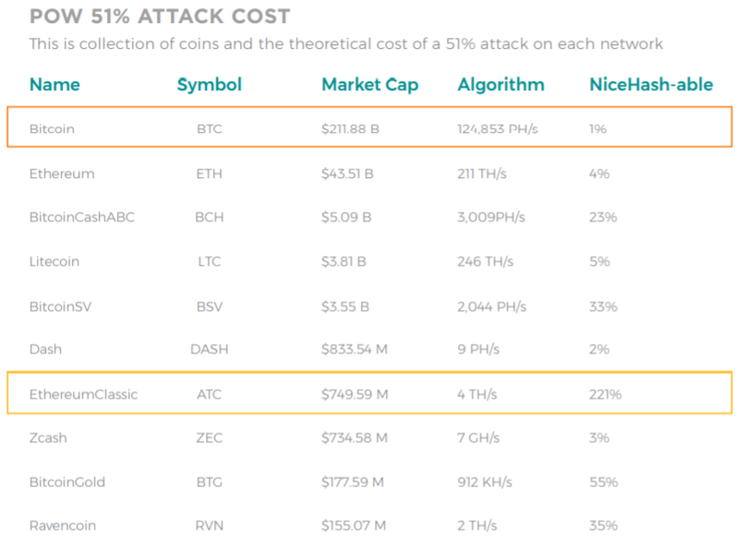The image size is (747, 560).
Task: Click Bitcoin's $211.88 B market cap
Action: pyautogui.click(x=350, y=128)
